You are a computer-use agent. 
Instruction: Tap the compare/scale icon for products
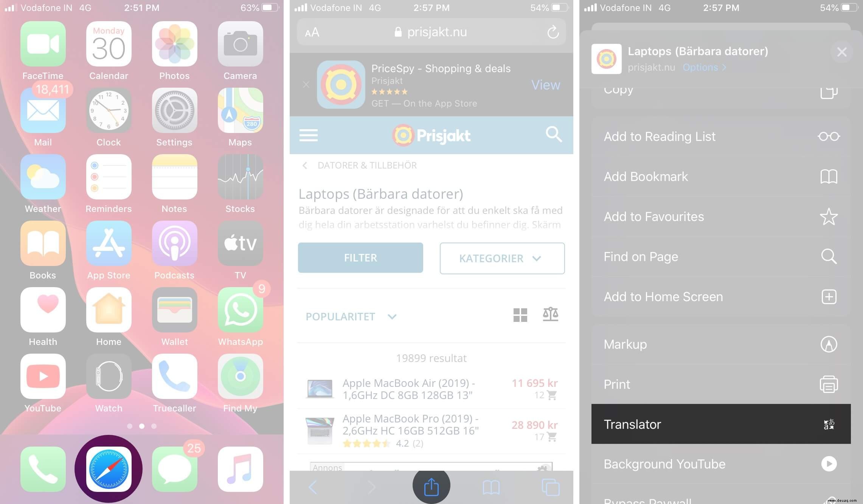(550, 314)
